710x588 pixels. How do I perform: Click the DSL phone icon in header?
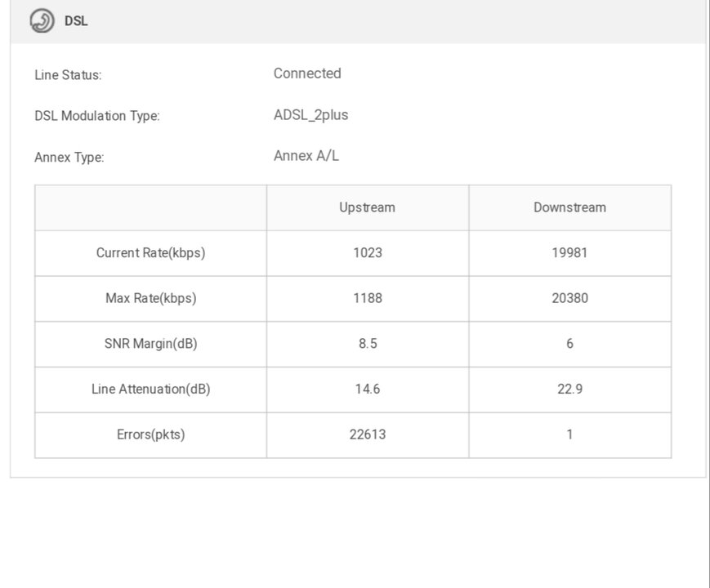42,20
